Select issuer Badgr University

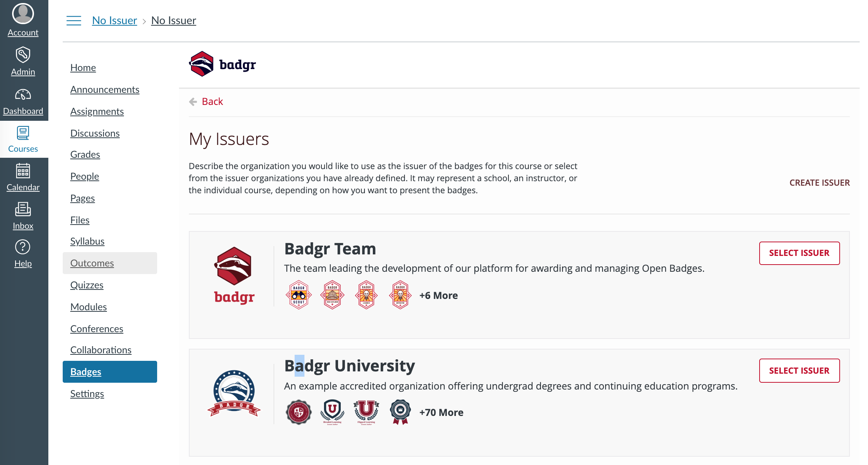[x=799, y=371]
